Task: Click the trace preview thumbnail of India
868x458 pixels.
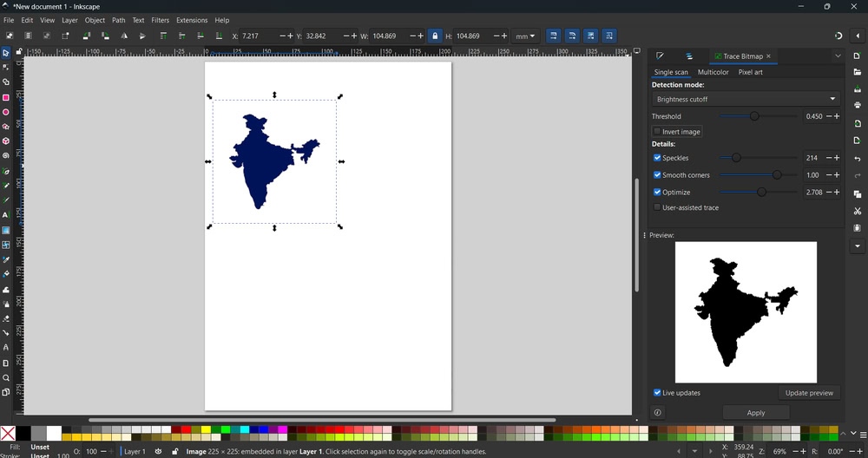Action: [x=746, y=312]
